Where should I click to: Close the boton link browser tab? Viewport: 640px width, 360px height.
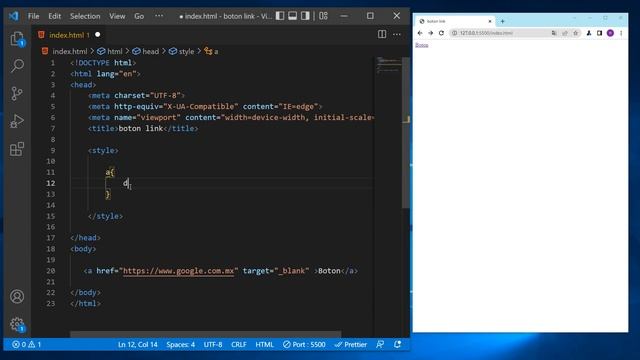[x=490, y=21]
